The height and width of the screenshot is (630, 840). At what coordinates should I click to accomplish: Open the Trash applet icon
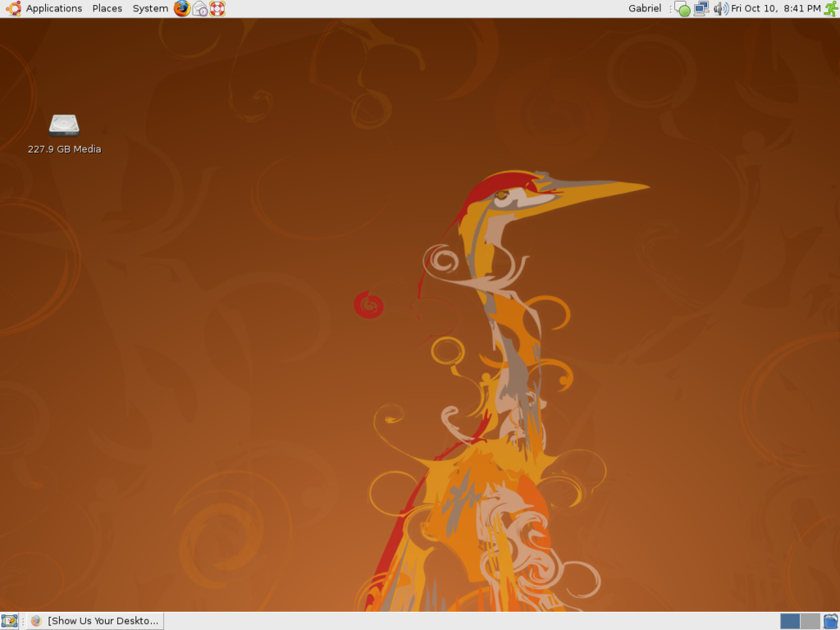[x=831, y=622]
